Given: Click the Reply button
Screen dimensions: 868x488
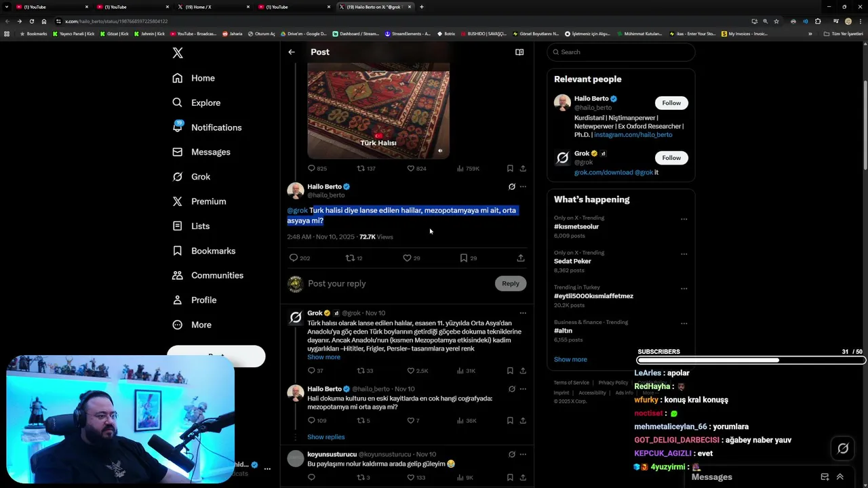Looking at the screenshot, I should 511,283.
